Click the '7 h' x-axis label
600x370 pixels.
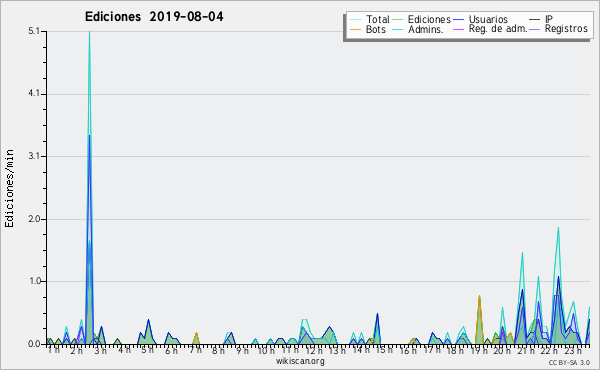point(195,350)
